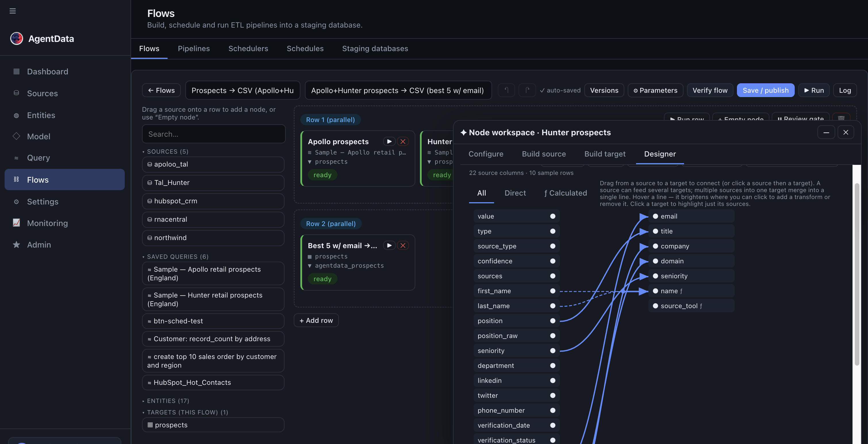Select the prospects target item
The image size is (868, 444).
point(213,425)
